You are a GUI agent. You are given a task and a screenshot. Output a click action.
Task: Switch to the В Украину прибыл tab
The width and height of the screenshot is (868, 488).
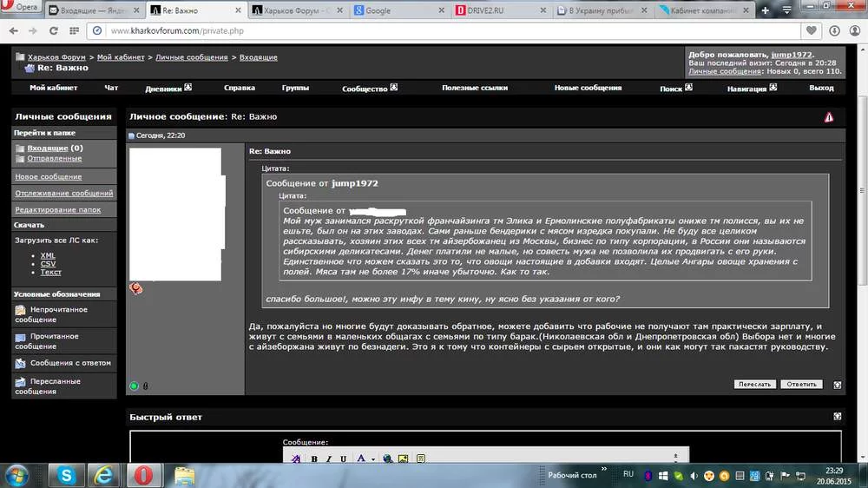pos(602,10)
